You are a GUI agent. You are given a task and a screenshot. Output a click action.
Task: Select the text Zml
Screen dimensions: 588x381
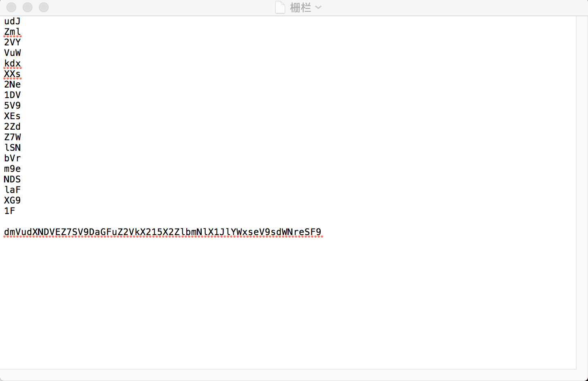click(x=12, y=32)
